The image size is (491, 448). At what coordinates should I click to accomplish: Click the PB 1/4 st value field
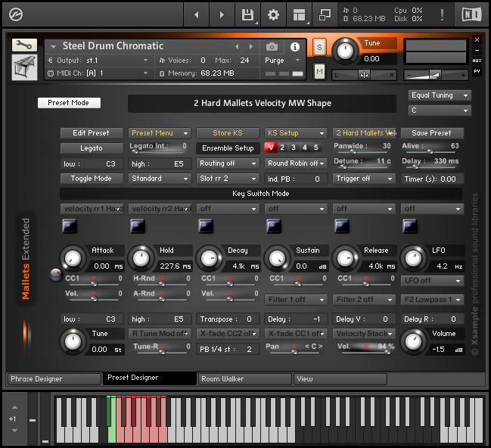coord(228,350)
